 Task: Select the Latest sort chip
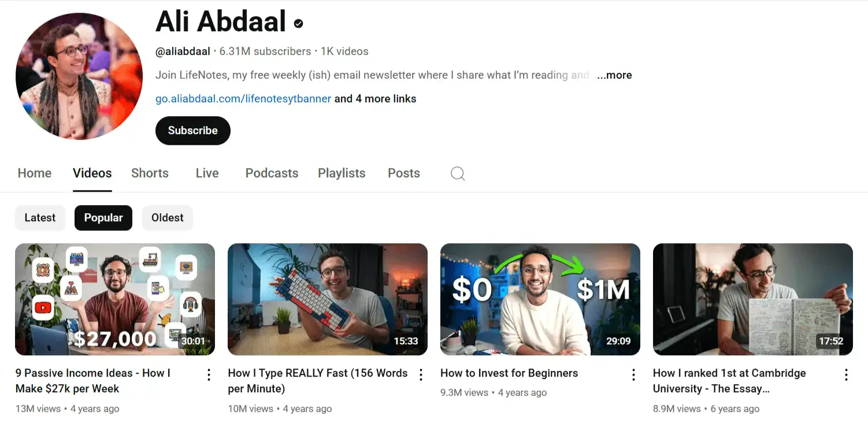pyautogui.click(x=40, y=218)
